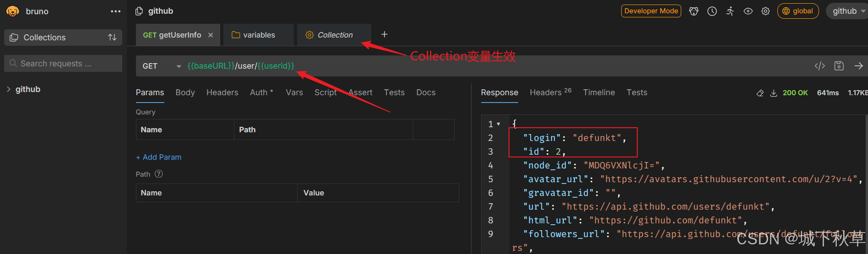Select the Assert tab

[x=360, y=92]
